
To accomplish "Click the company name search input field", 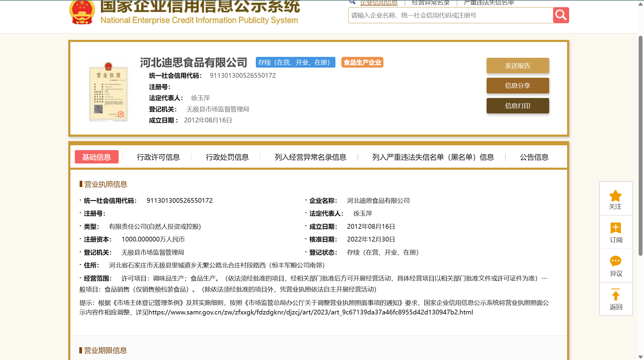I will pyautogui.click(x=451, y=15).
